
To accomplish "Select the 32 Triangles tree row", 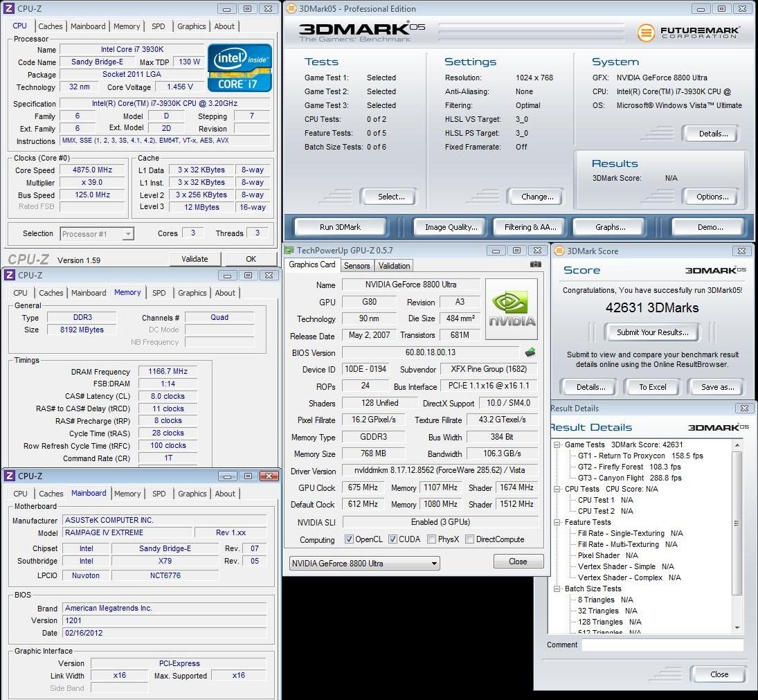I will [x=607, y=611].
